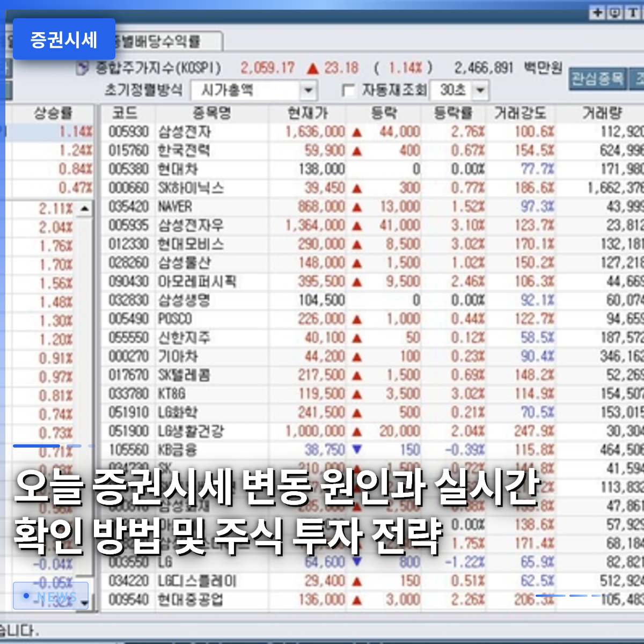Click the red triangle next to KOSPI 23.18
This screenshot has width=644, height=644.
point(313,69)
